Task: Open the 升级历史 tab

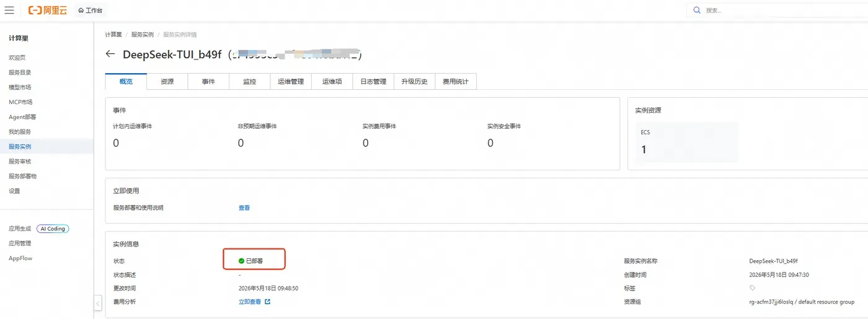Action: coord(414,81)
